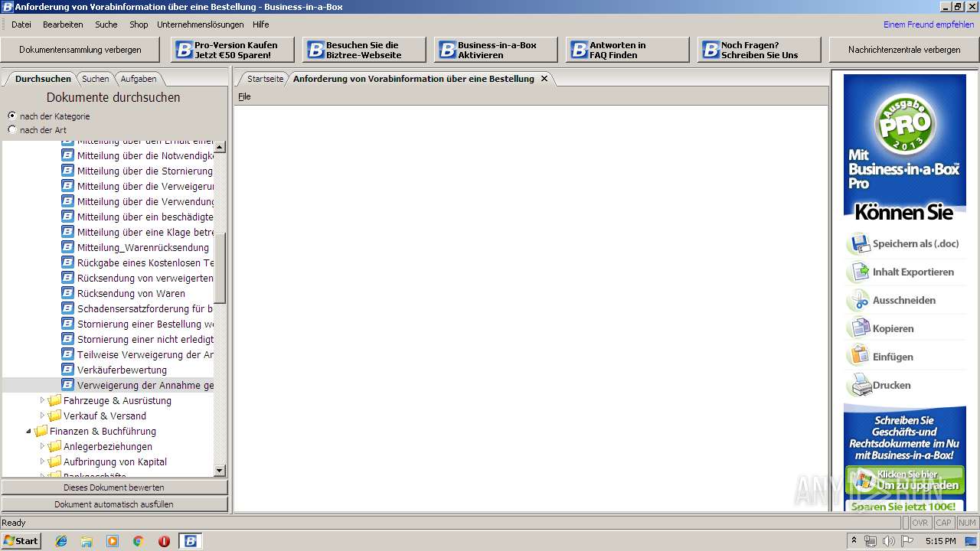Click Dokument automatisch ausfüllen button
Screen dimensions: 980x551
click(114, 504)
